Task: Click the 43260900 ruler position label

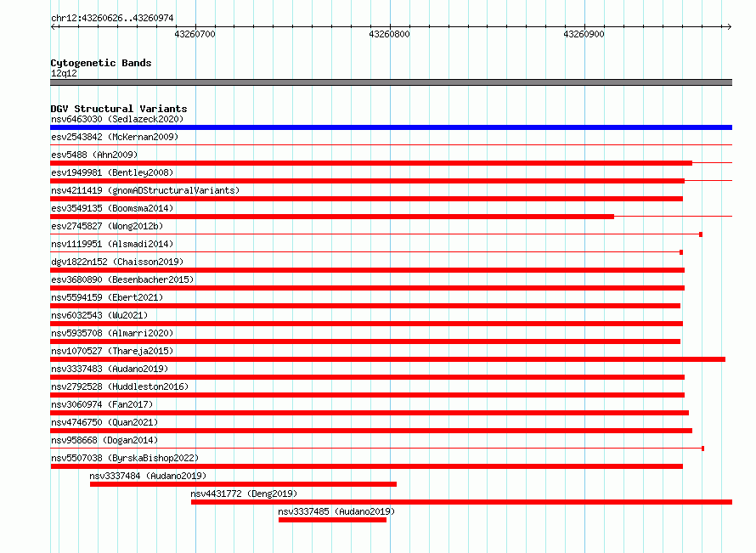Action: coord(584,34)
